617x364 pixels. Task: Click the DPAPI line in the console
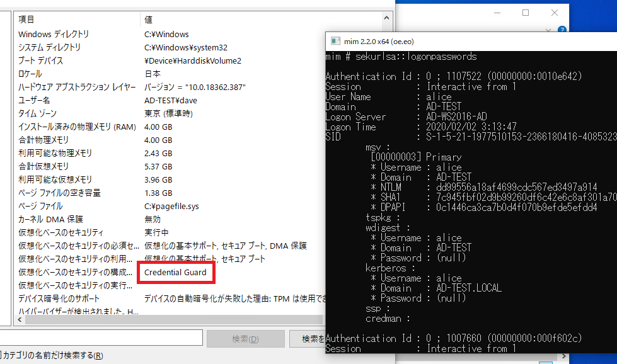[x=483, y=208]
